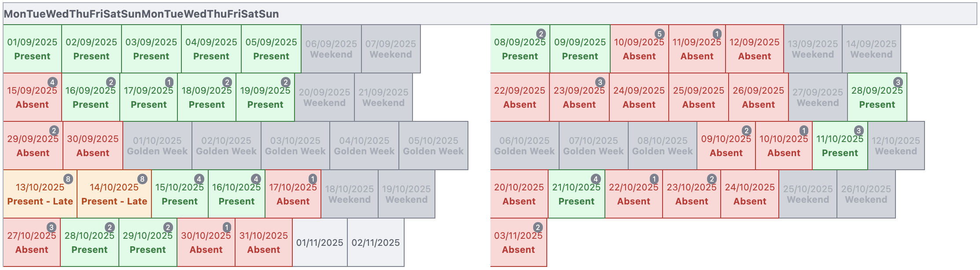Select the 02/11/2025 day cell
Viewport: 980px width, 270px height.
point(376,243)
